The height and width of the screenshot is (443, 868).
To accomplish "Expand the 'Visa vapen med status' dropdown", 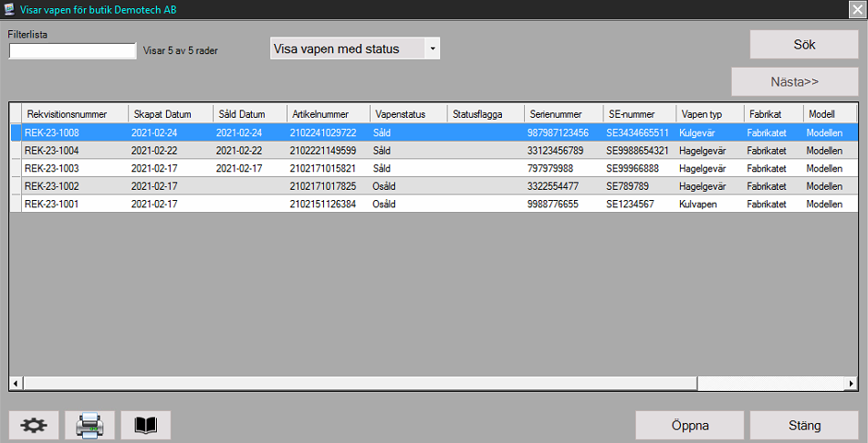I will click(x=433, y=48).
